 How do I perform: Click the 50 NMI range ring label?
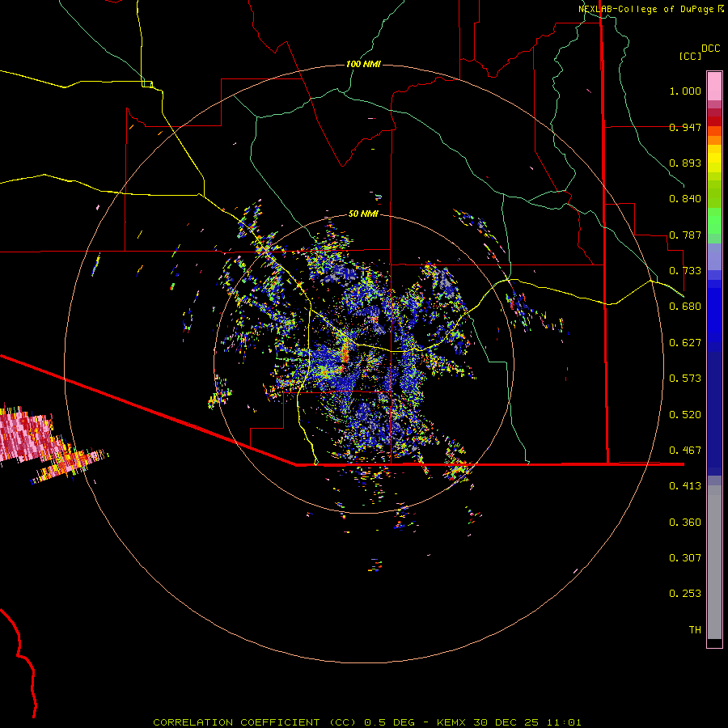click(363, 214)
